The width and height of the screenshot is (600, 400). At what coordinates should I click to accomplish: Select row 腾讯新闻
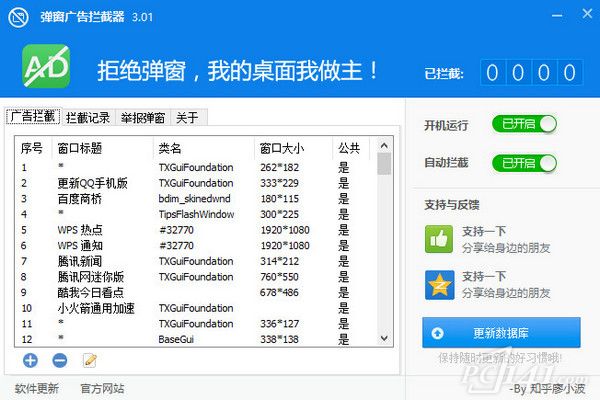point(195,261)
